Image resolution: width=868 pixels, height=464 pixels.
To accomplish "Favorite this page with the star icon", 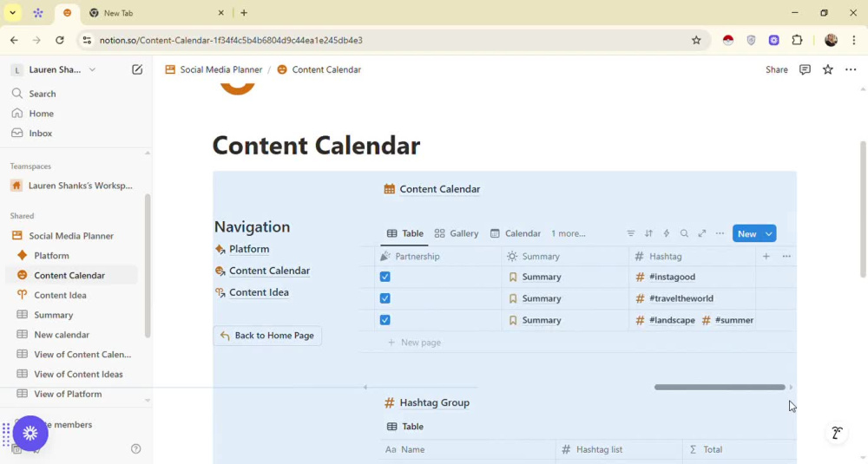I will (x=827, y=69).
